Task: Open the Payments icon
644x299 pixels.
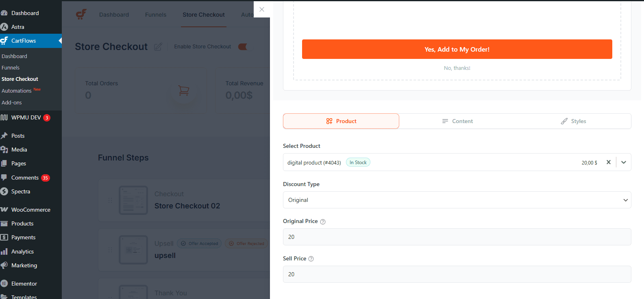Action: [4, 237]
